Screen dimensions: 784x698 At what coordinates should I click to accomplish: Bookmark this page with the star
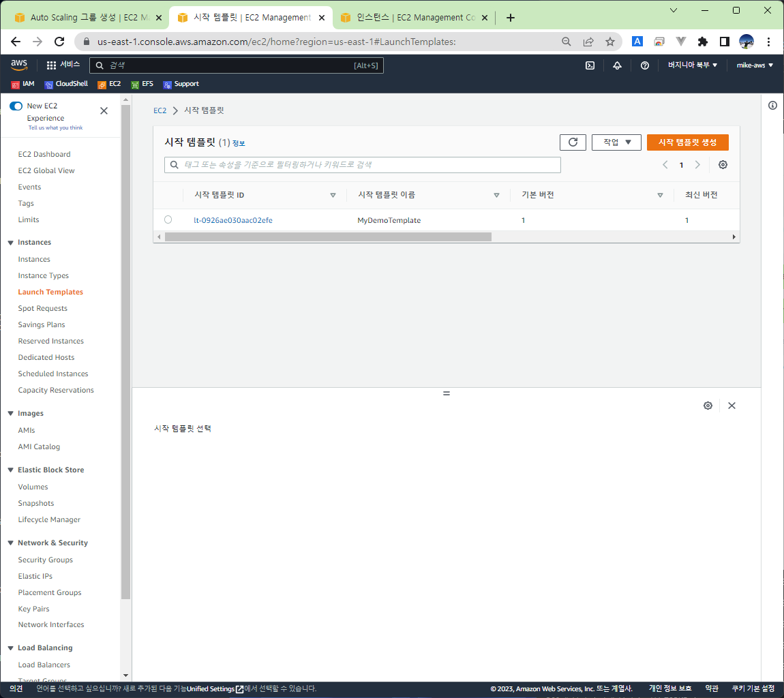tap(610, 42)
